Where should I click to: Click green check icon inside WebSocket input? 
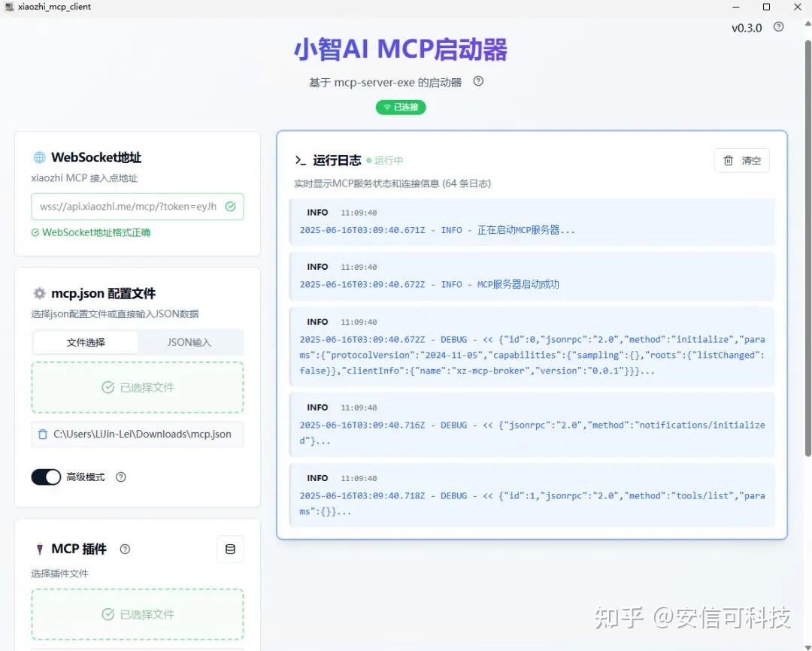(x=231, y=207)
